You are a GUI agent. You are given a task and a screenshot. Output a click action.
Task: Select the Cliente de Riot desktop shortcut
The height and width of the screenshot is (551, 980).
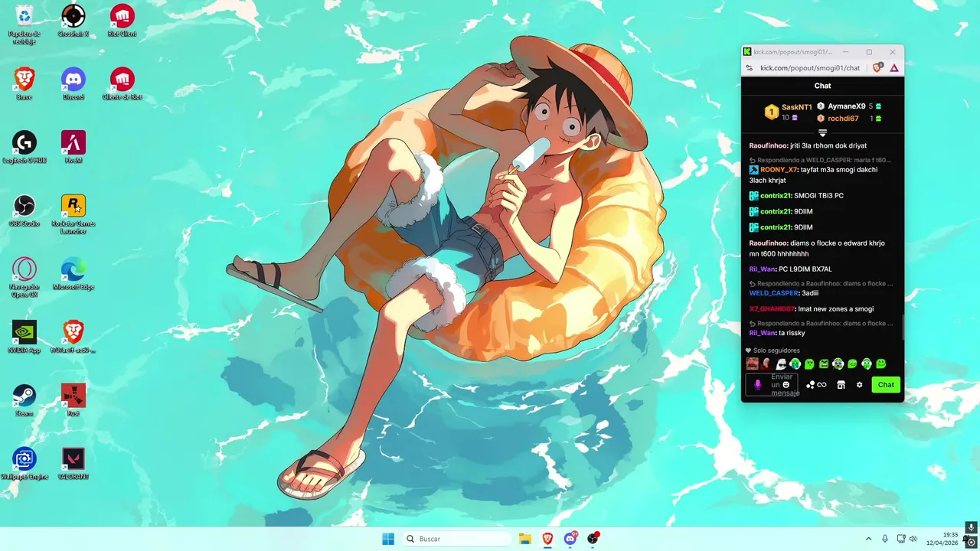pos(122,83)
